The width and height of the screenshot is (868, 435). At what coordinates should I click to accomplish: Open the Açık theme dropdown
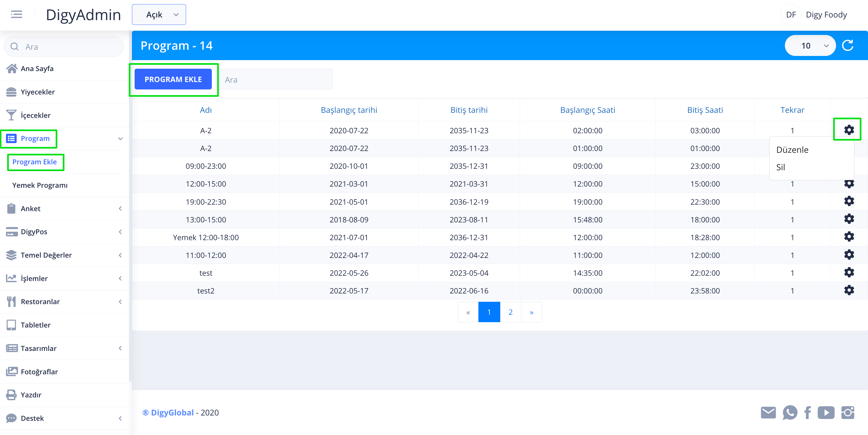(x=159, y=15)
